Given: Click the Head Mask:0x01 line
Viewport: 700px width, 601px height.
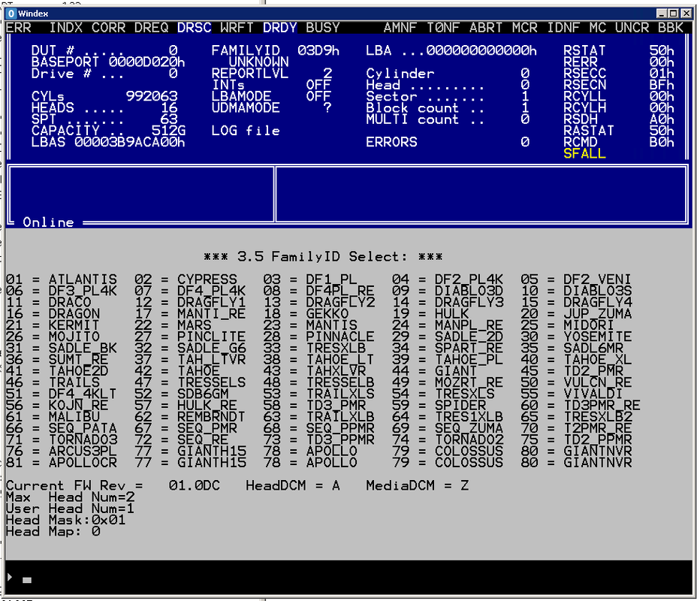Looking at the screenshot, I should point(65,520).
